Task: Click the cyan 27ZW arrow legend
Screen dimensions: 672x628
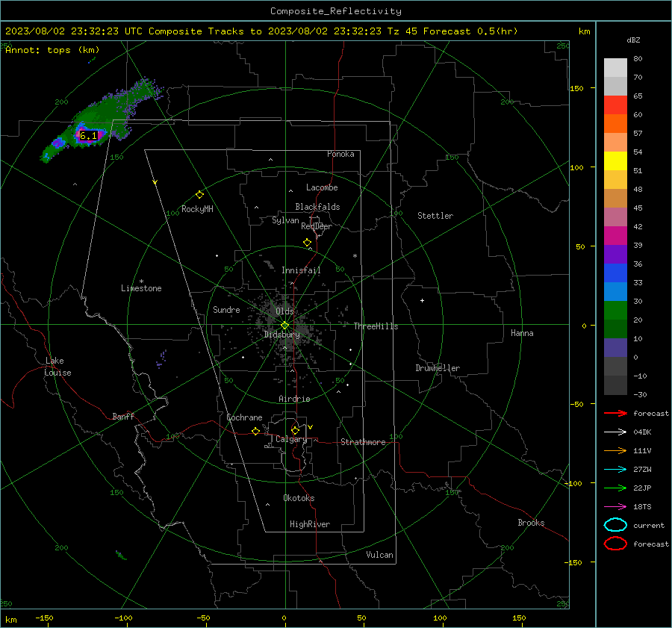Action: coord(615,470)
